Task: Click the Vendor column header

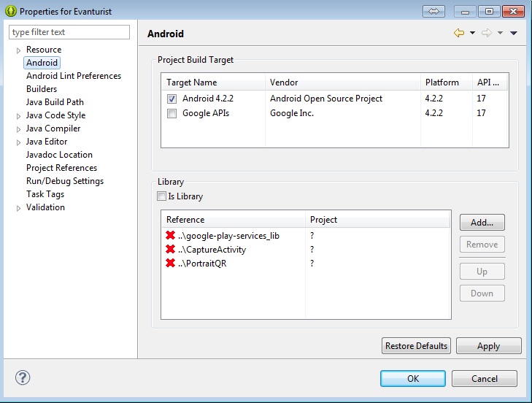Action: 343,82
